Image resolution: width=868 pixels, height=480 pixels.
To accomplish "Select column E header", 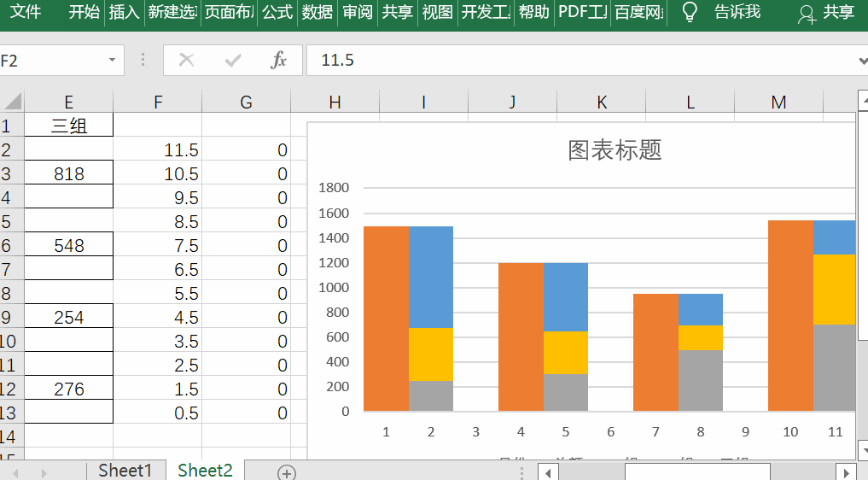I will click(68, 102).
